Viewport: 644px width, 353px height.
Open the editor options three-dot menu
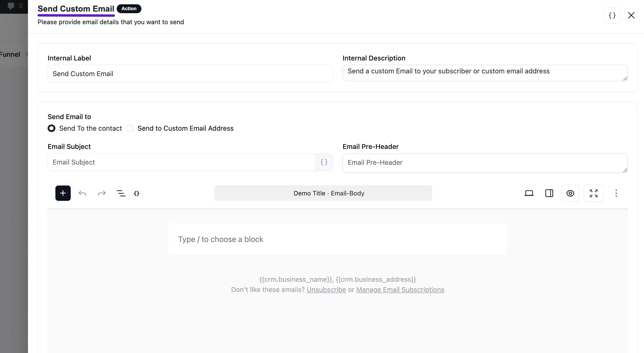[x=616, y=193]
